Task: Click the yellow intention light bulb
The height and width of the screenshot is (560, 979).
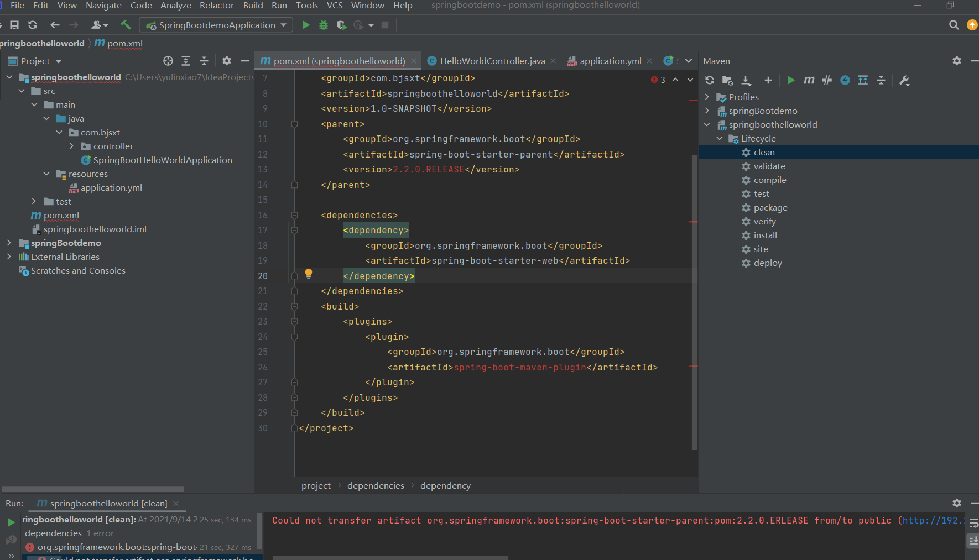Action: 309,274
